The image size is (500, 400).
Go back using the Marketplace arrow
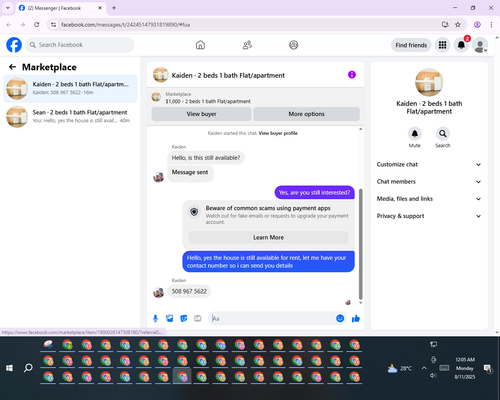[x=12, y=67]
